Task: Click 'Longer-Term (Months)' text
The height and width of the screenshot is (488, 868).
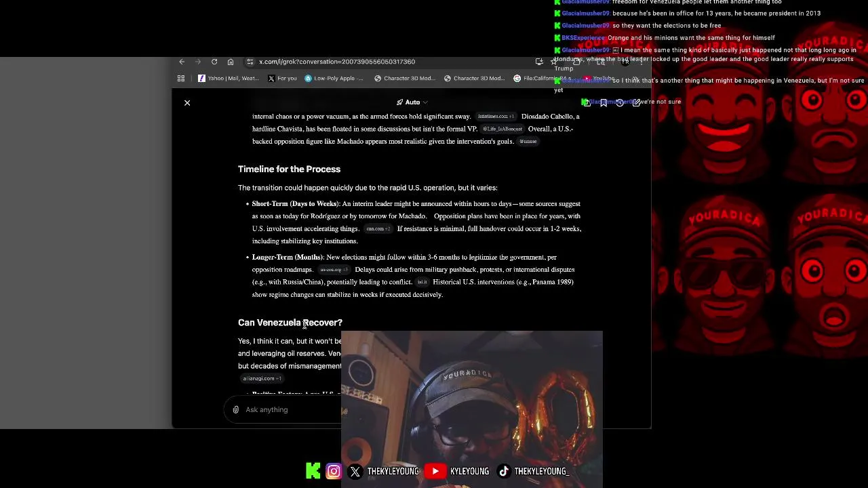Action: tap(287, 258)
